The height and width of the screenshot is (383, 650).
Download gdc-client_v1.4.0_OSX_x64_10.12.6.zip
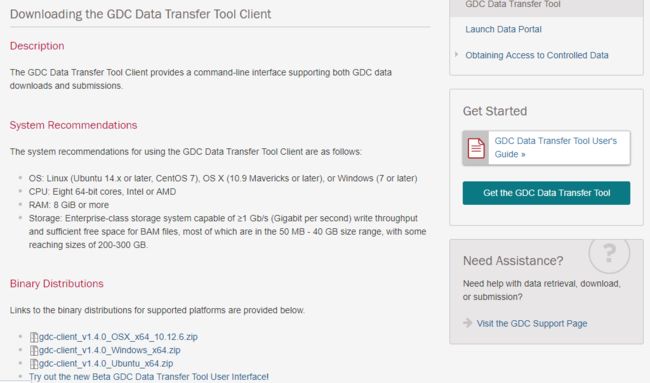pyautogui.click(x=118, y=337)
